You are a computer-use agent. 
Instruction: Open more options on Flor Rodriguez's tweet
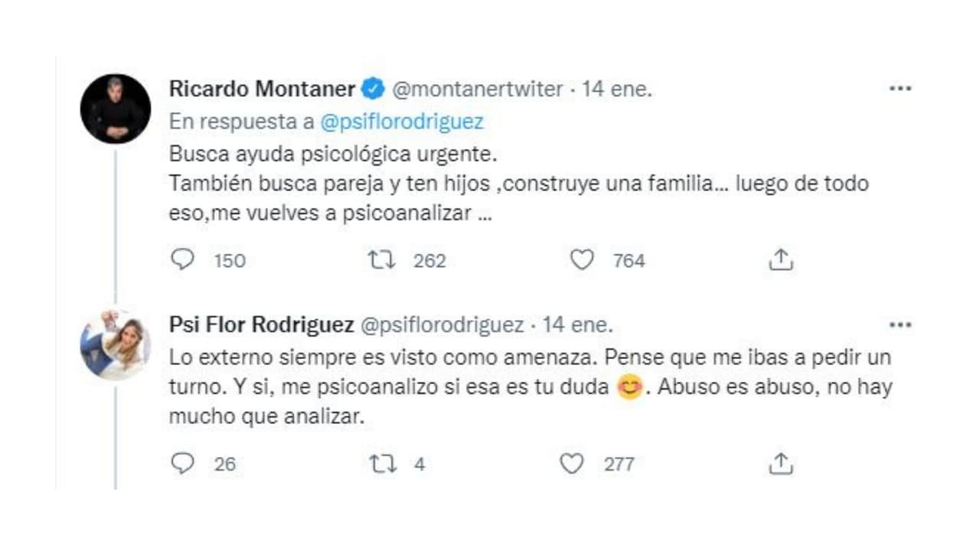900,324
